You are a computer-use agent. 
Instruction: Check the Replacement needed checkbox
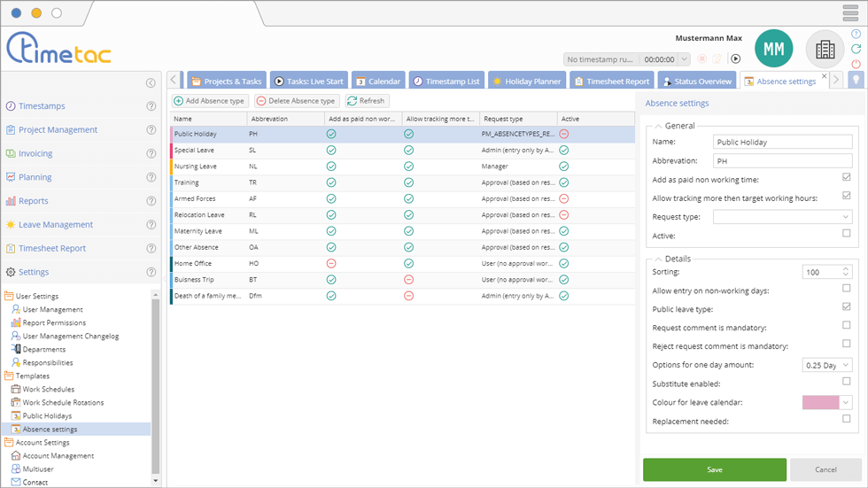click(846, 419)
